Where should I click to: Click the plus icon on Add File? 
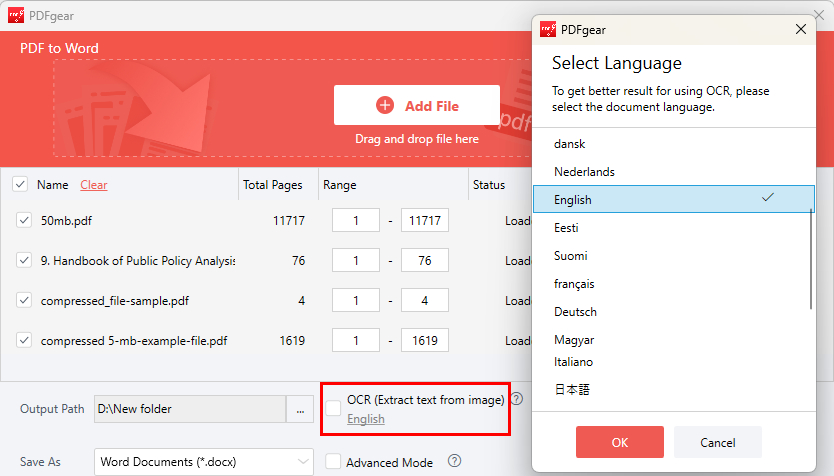(385, 106)
